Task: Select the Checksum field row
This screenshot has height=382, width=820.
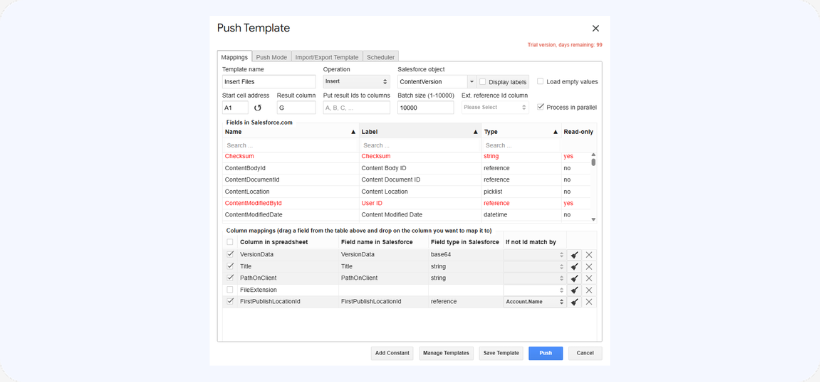Action: pos(406,156)
